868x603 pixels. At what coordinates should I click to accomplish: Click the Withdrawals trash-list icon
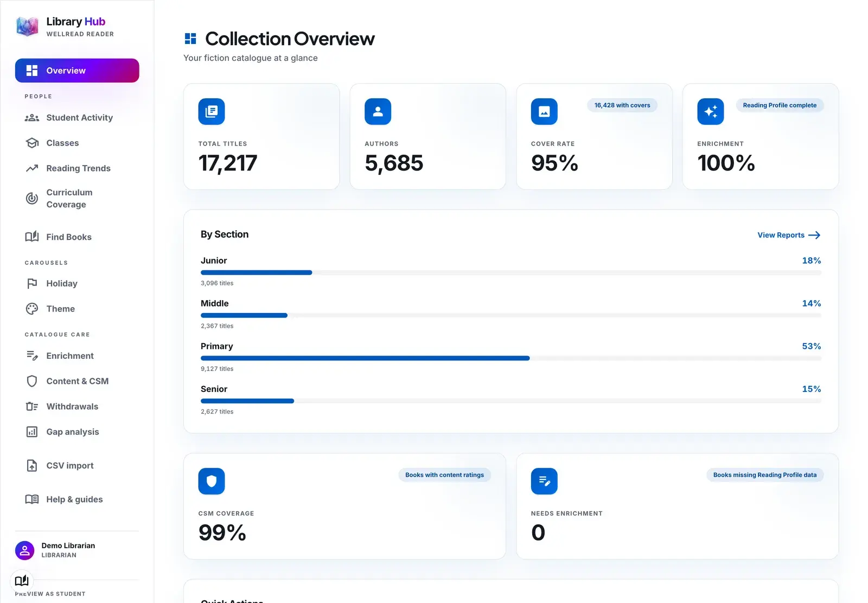[x=32, y=407]
